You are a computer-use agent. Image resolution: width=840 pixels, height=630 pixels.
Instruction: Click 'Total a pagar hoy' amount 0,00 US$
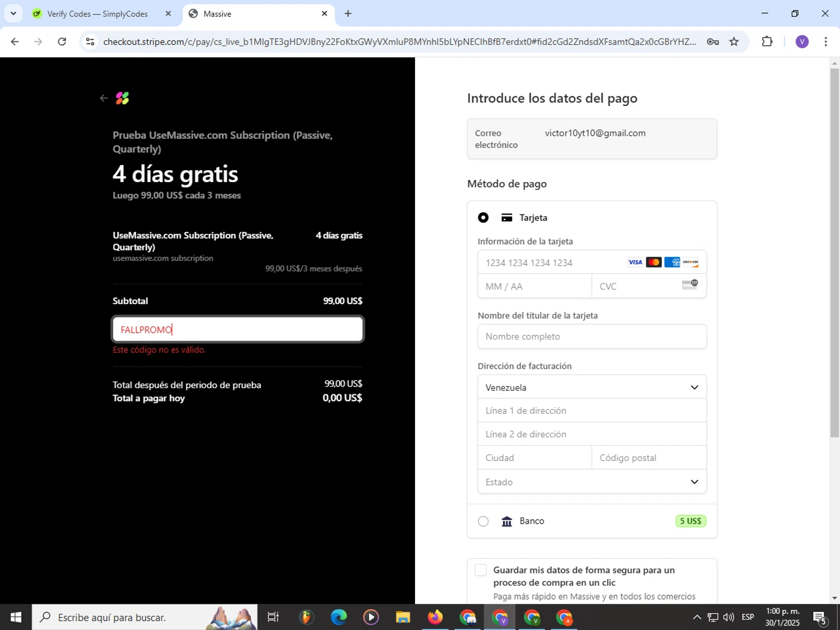click(x=342, y=398)
